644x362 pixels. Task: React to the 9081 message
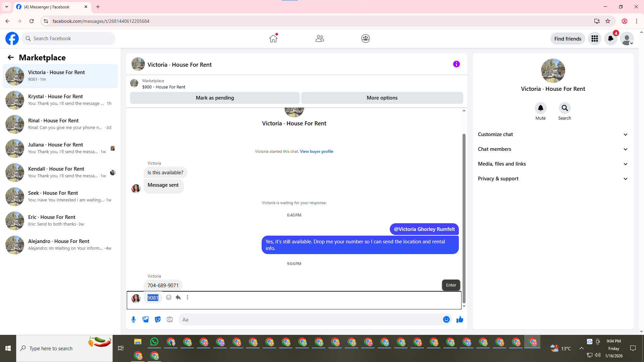[x=169, y=297]
